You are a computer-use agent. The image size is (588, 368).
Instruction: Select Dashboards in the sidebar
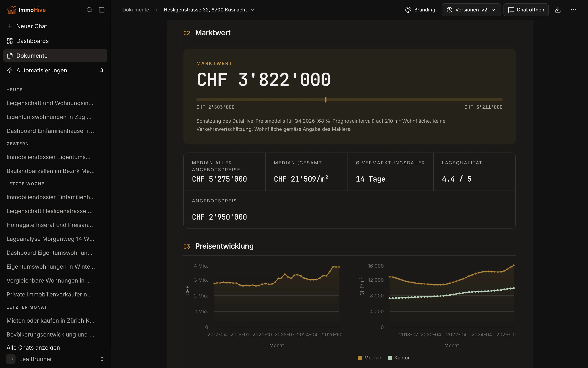(55, 41)
